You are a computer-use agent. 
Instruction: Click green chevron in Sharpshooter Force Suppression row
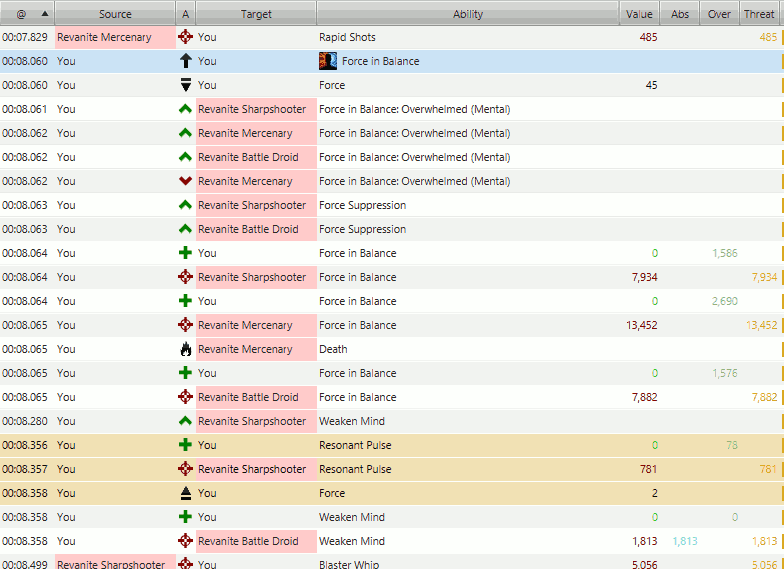pyautogui.click(x=186, y=204)
